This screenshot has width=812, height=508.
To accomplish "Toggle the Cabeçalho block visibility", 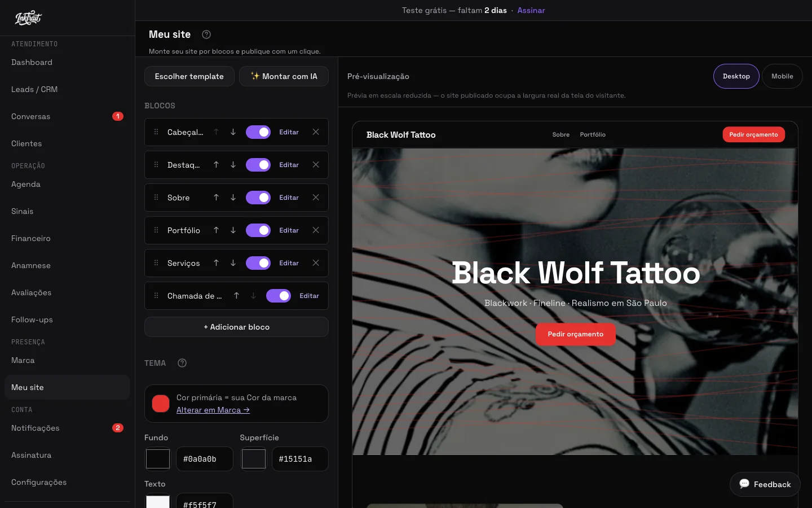I will tap(258, 132).
